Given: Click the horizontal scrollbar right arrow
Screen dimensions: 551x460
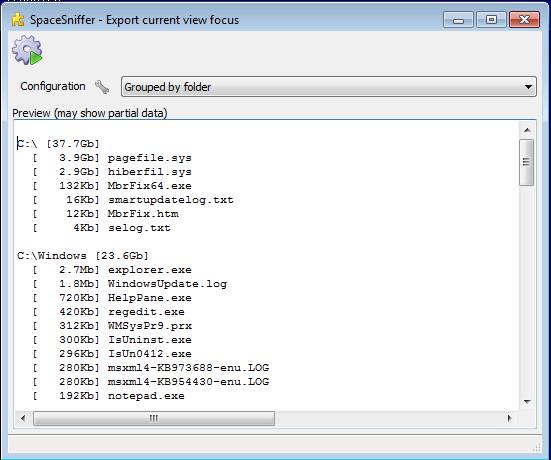Looking at the screenshot, I should click(x=510, y=418).
